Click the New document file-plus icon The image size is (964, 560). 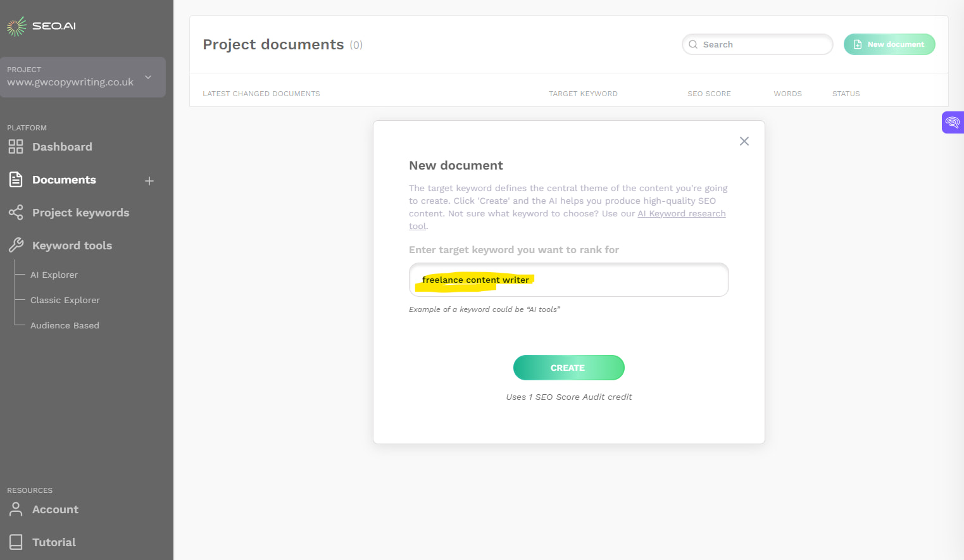click(x=858, y=44)
